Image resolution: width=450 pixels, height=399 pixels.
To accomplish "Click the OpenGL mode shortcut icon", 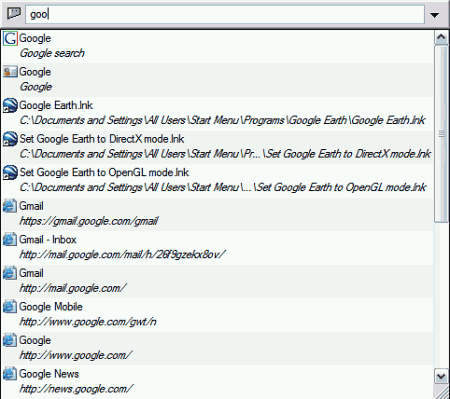I will 10,173.
